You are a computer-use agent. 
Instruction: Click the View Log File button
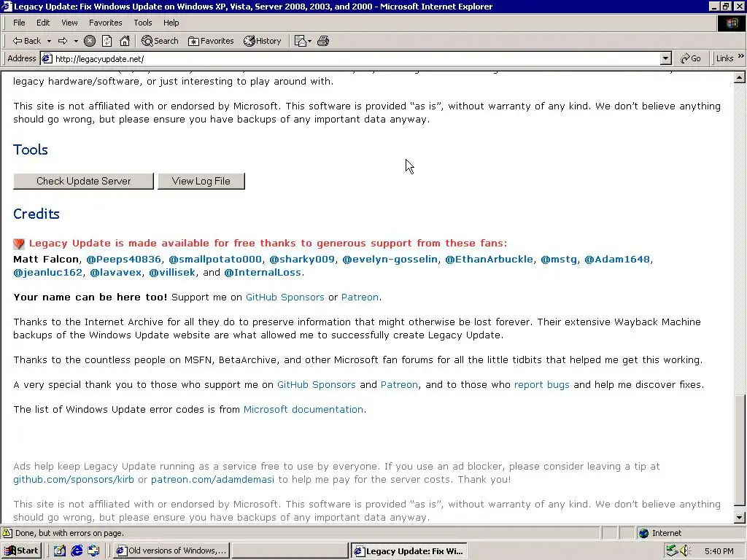(201, 181)
